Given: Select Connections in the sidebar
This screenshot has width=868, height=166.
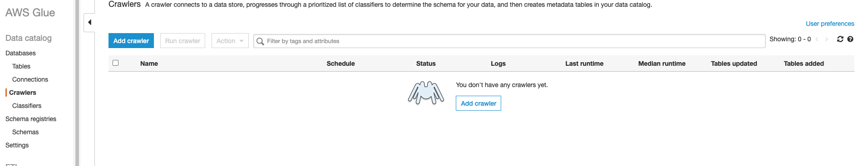Looking at the screenshot, I should tap(30, 79).
